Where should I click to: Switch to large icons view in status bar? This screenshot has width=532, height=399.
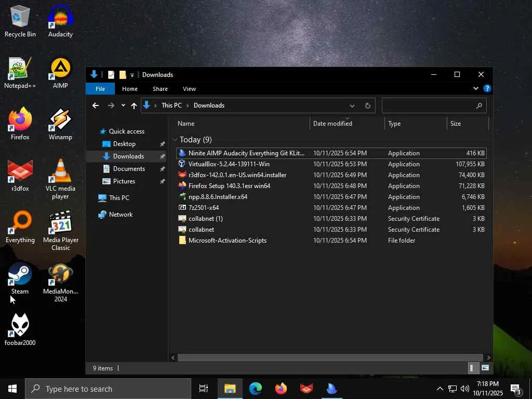click(x=485, y=368)
